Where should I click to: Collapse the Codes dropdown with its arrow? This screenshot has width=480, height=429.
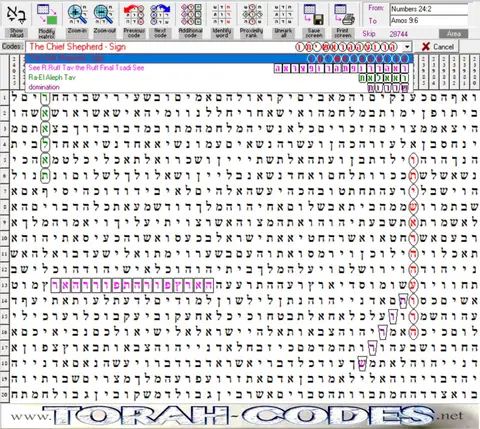click(x=407, y=47)
